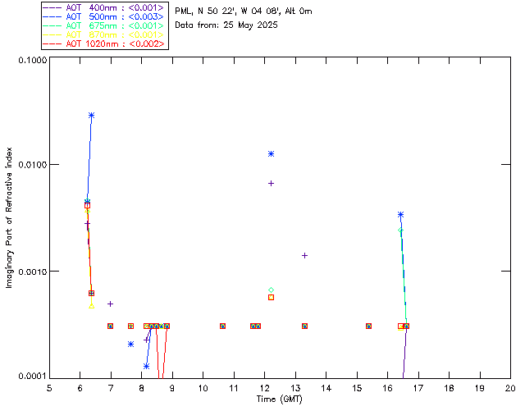Click the x-axis tick label 17
Viewport: 525px width, 420px height.
[x=418, y=388]
